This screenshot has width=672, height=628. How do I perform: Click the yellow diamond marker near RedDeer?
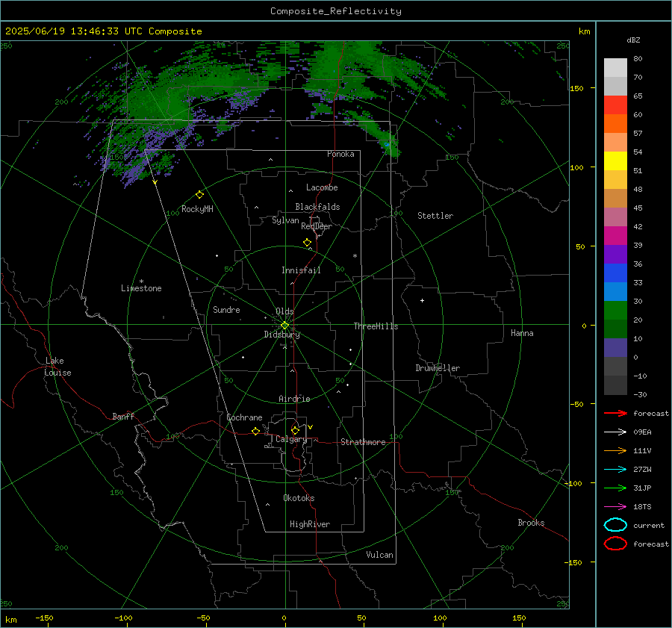point(308,243)
